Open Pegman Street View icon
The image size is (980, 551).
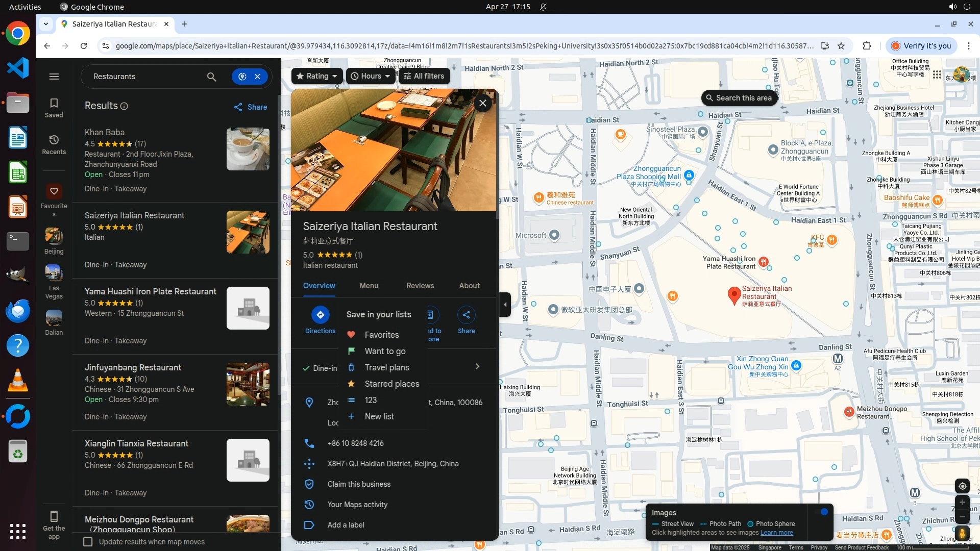pos(962,534)
